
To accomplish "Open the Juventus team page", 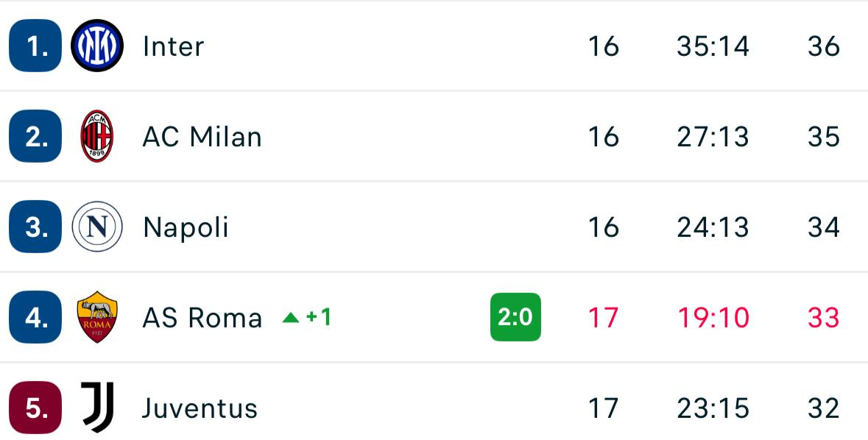I will [x=200, y=408].
